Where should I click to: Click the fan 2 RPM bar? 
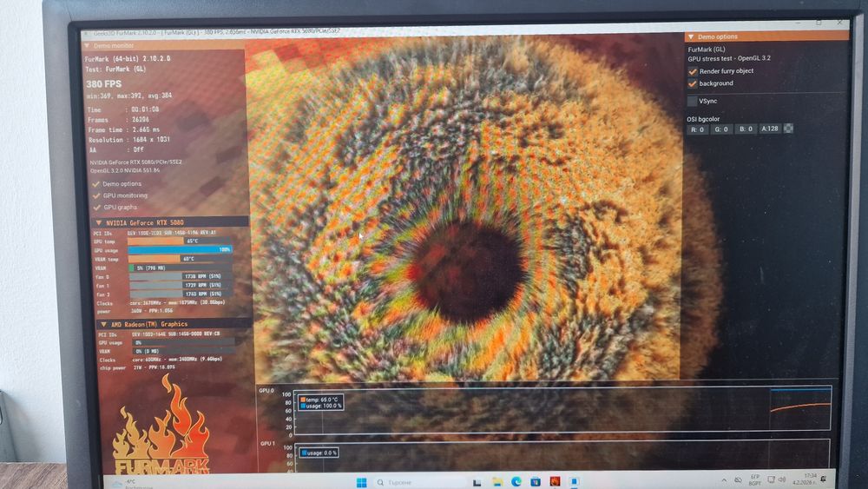[x=182, y=294]
